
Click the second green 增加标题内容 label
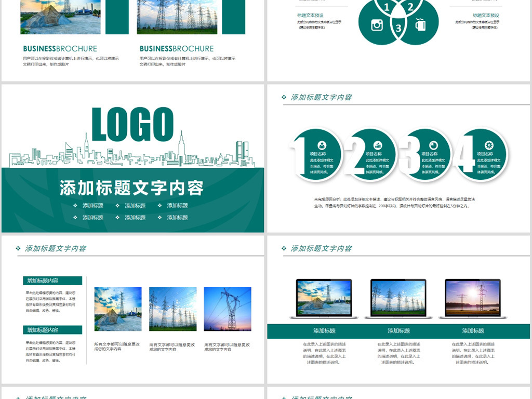tap(52, 330)
